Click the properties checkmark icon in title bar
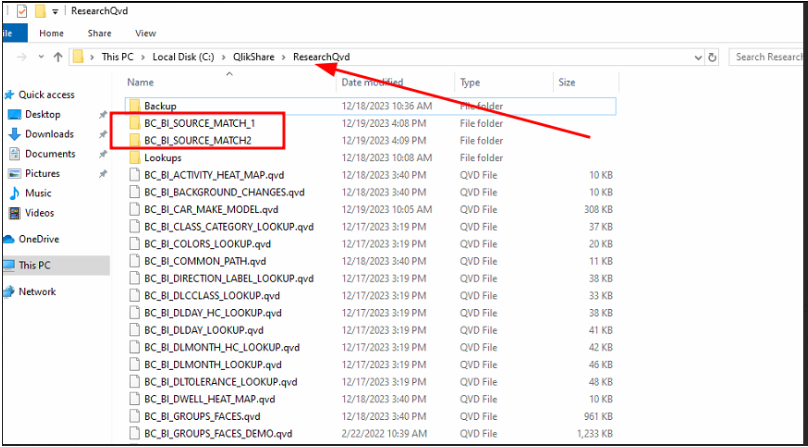 (22, 11)
